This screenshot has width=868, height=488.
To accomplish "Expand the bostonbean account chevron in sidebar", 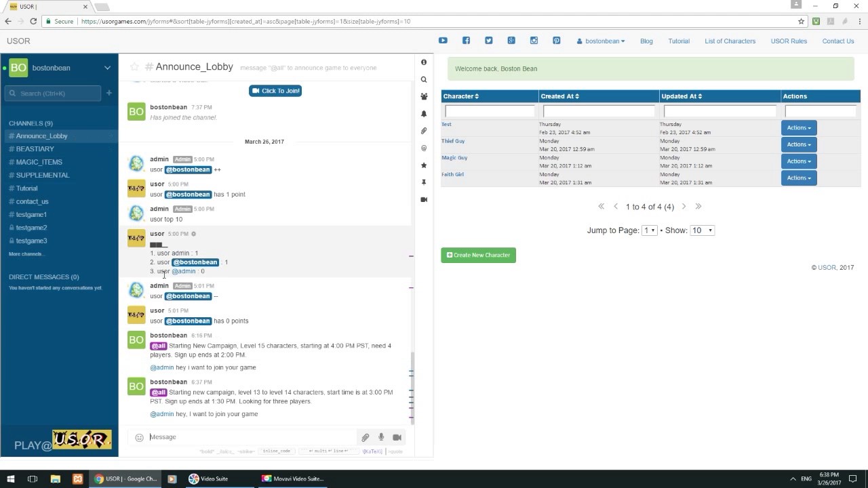I will pos(107,68).
